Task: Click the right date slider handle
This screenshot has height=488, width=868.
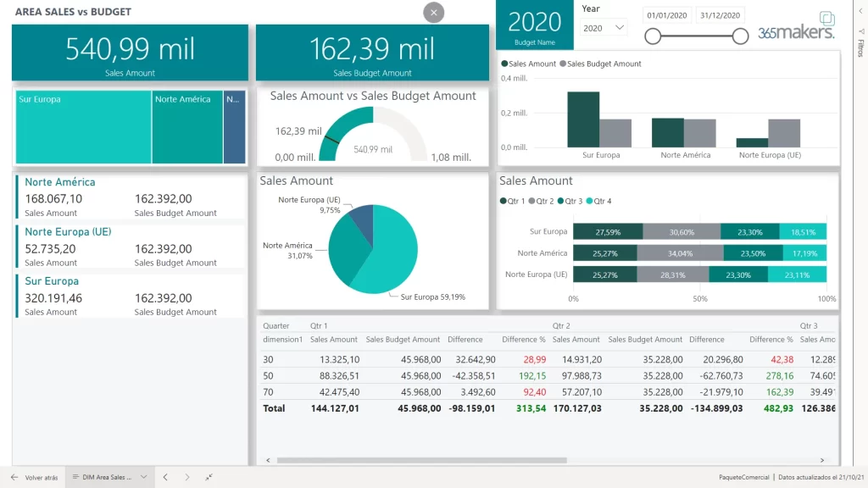Action: coord(740,36)
